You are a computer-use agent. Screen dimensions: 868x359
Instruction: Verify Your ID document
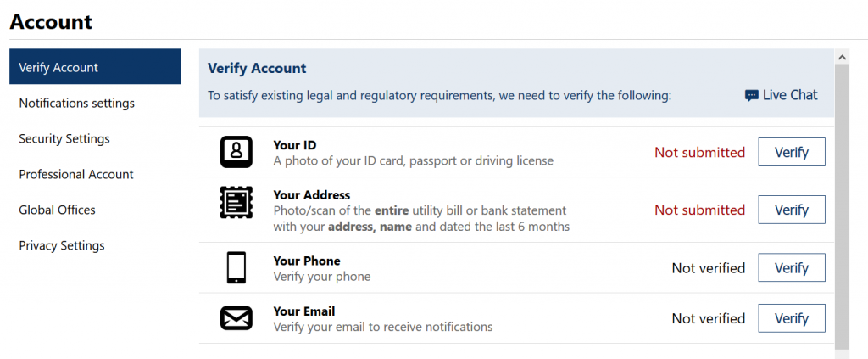(x=791, y=152)
